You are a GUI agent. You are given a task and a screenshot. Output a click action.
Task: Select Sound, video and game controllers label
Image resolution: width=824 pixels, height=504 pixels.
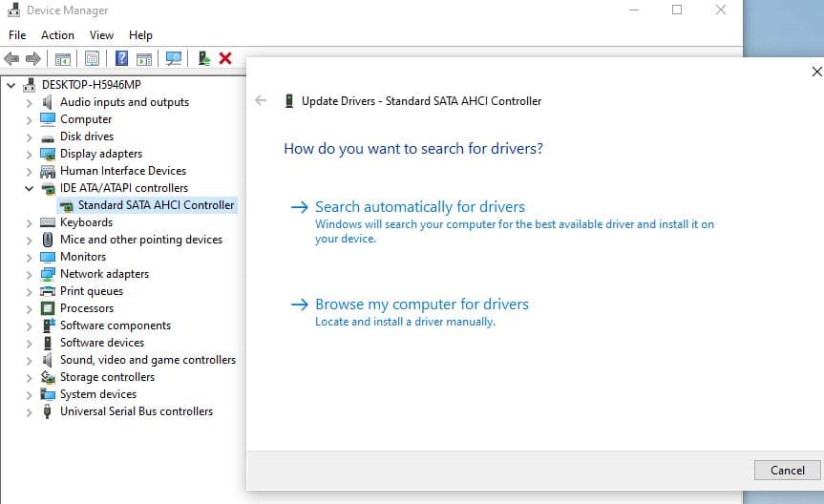pyautogui.click(x=148, y=360)
